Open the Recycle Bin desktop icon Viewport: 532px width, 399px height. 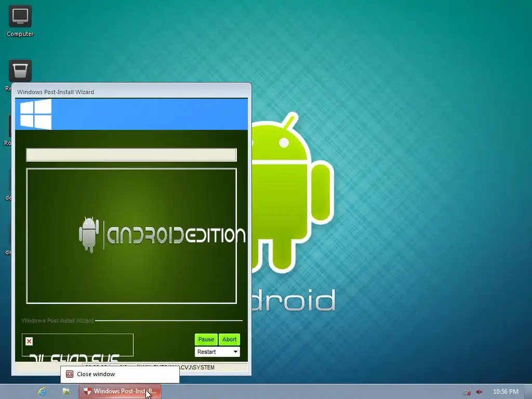click(20, 71)
